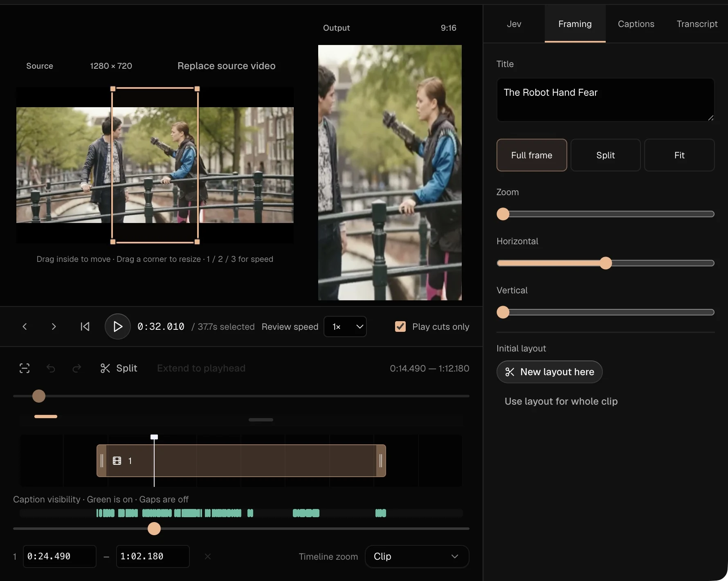The image size is (728, 581).
Task: Click Use layout for whole clip
Action: pos(561,401)
